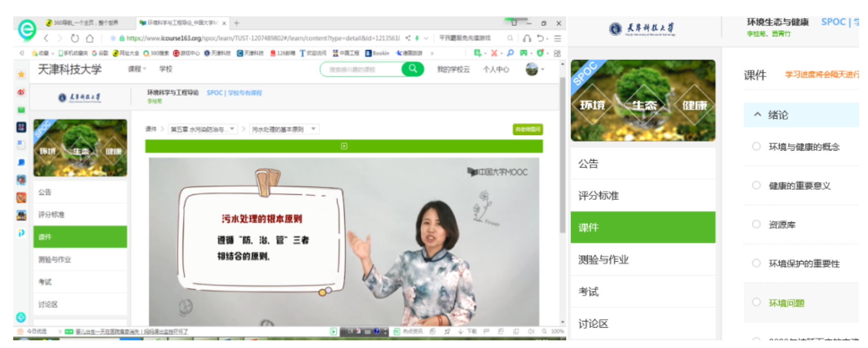This screenshot has height=348, width=868.
Task: Collapse the 绪论 section
Action: point(758,115)
